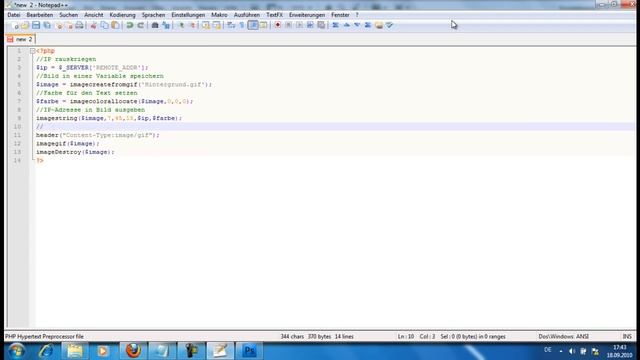The width and height of the screenshot is (640, 360).
Task: Open the question mark help menu
Action: (357, 15)
